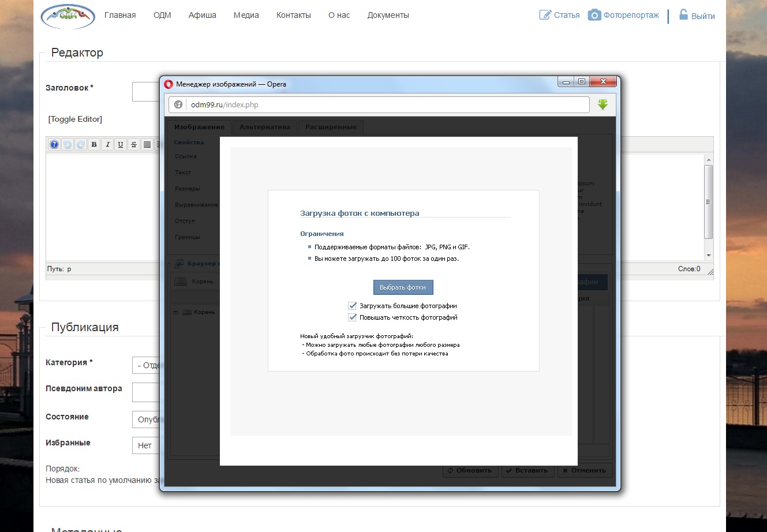Click the Вставить button in image manager
The width and height of the screenshot is (767, 532).
(527, 470)
